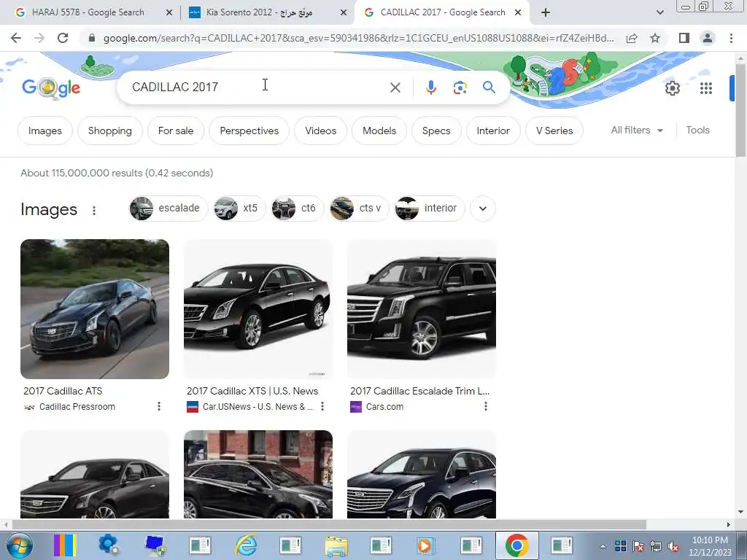Open search Tools
The image size is (747, 560).
(698, 130)
